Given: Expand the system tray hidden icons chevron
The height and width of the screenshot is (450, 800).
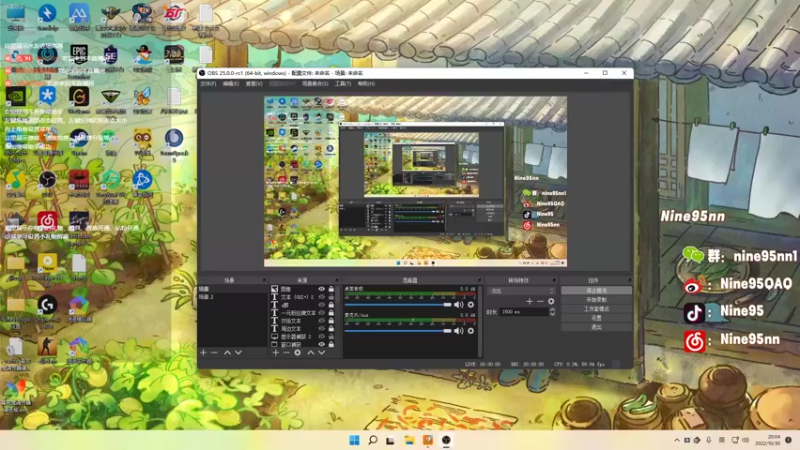Looking at the screenshot, I should [677, 440].
